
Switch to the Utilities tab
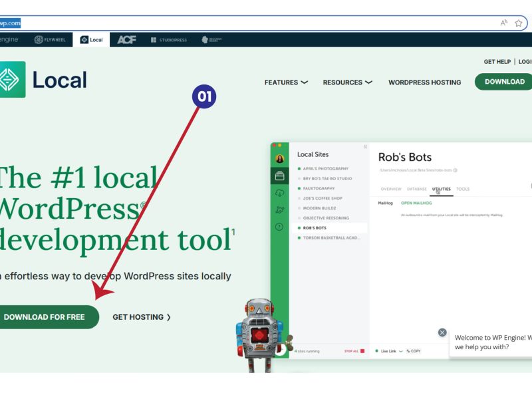(x=441, y=190)
